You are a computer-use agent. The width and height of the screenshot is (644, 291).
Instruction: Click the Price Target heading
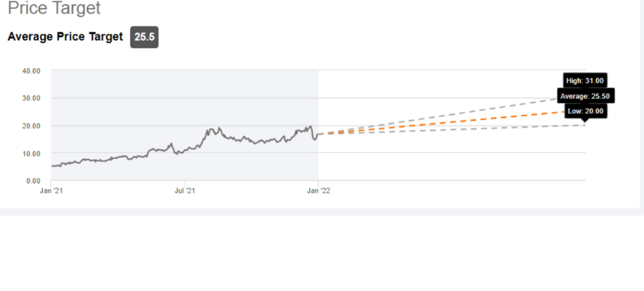click(54, 8)
